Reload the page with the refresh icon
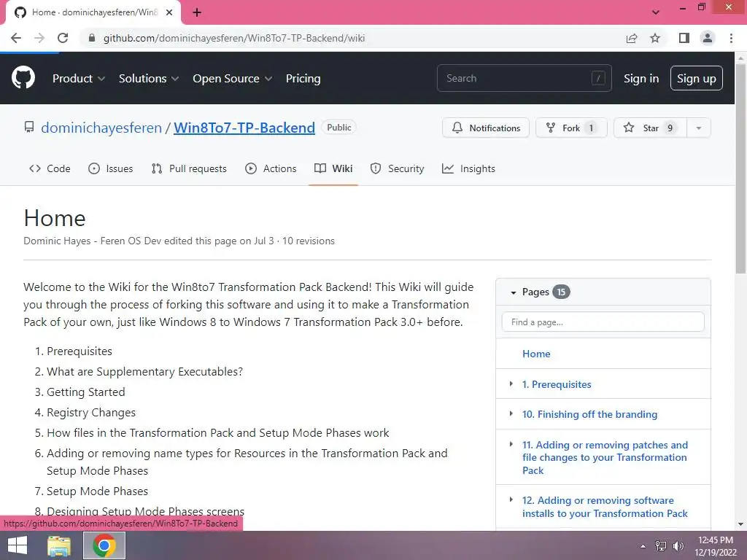This screenshot has width=747, height=560. (x=63, y=38)
